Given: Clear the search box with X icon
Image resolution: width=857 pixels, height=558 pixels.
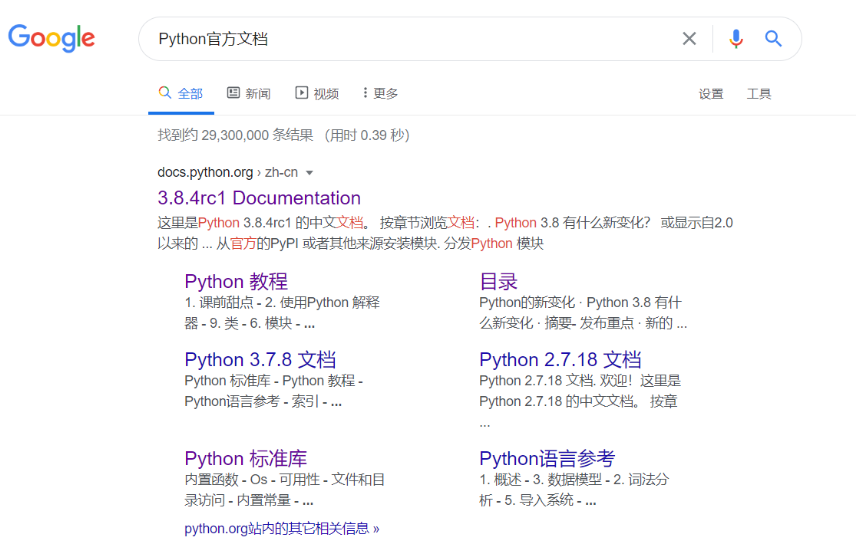Looking at the screenshot, I should click(689, 39).
